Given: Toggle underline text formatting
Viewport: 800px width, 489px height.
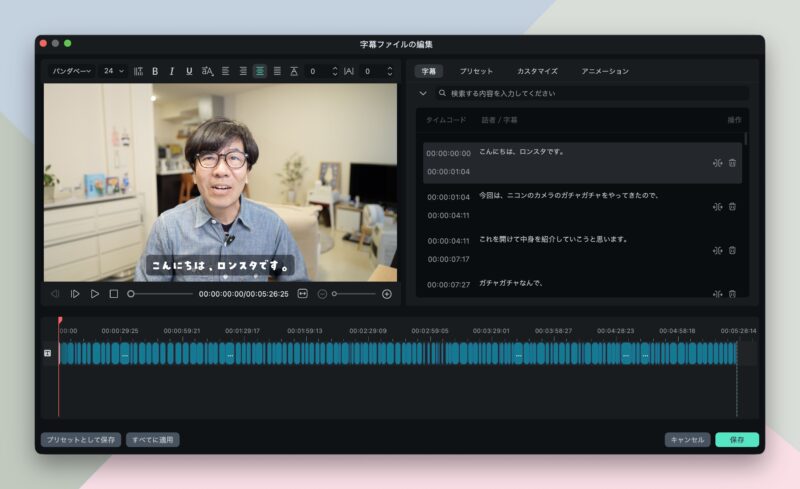Looking at the screenshot, I should [x=189, y=71].
